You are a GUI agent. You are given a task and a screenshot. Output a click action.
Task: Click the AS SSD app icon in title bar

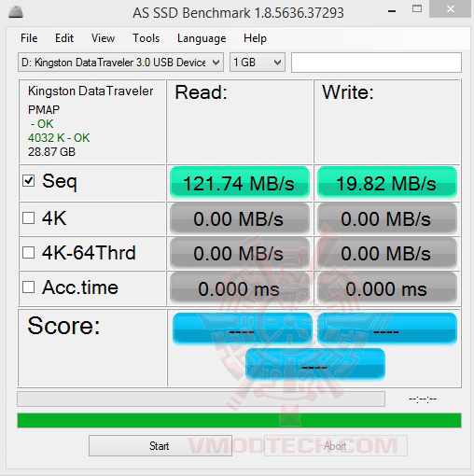[16, 12]
